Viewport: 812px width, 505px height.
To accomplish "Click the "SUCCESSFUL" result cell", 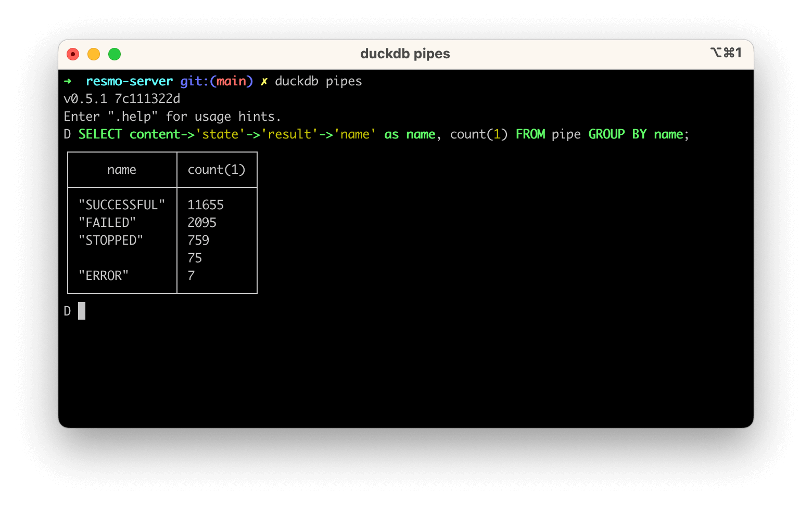I will pos(122,205).
